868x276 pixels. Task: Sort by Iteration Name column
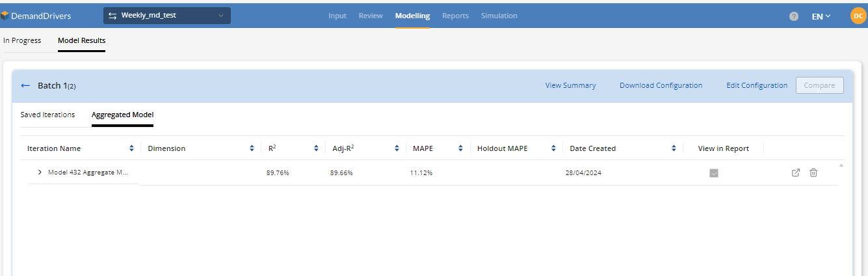pos(131,148)
